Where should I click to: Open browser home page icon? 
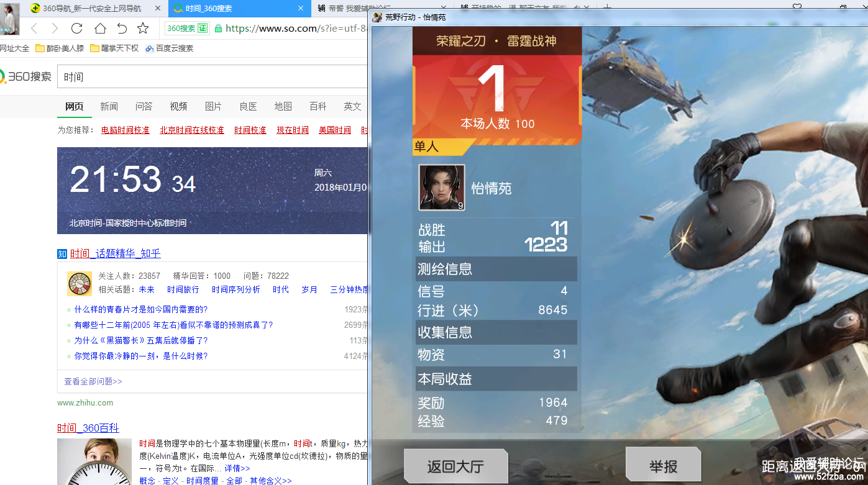(x=100, y=28)
